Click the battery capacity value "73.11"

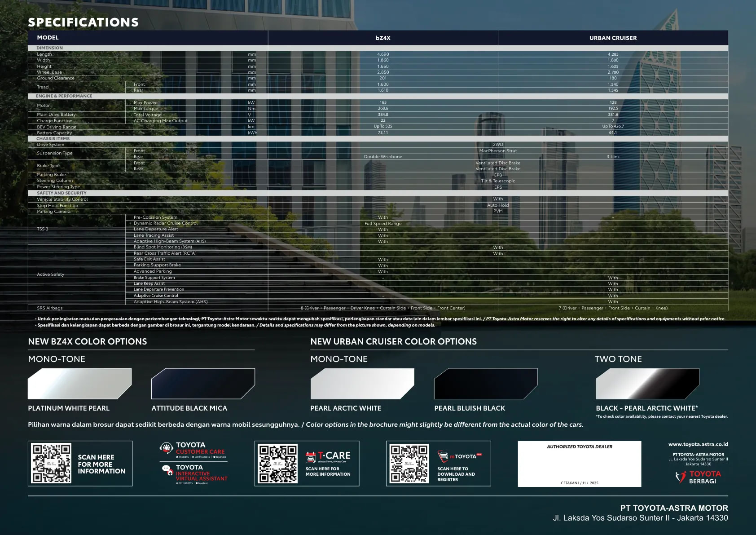tap(383, 133)
